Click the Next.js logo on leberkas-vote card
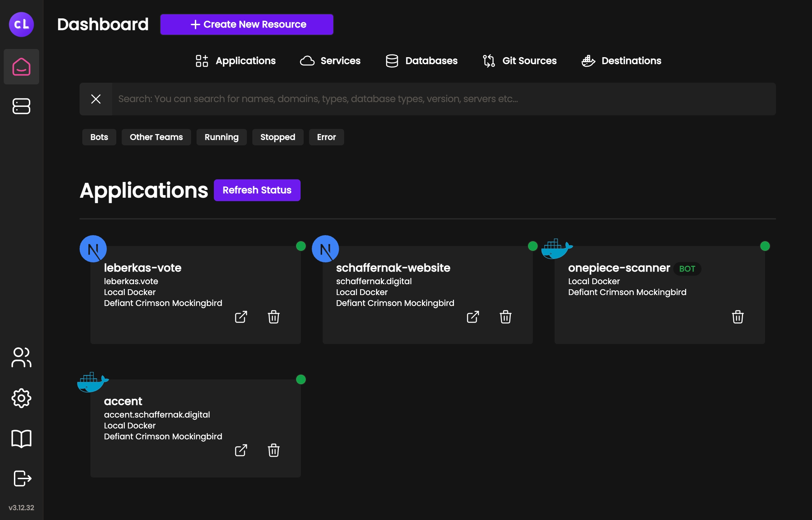812x520 pixels. point(93,249)
